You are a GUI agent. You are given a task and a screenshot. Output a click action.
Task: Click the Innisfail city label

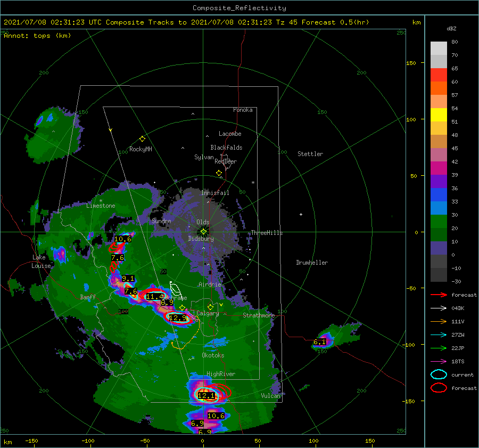click(x=215, y=193)
